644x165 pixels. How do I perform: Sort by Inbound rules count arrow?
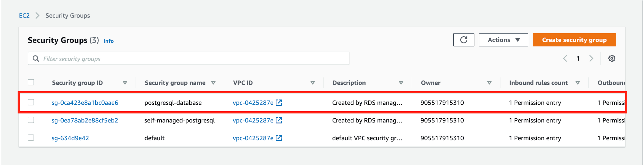click(578, 83)
